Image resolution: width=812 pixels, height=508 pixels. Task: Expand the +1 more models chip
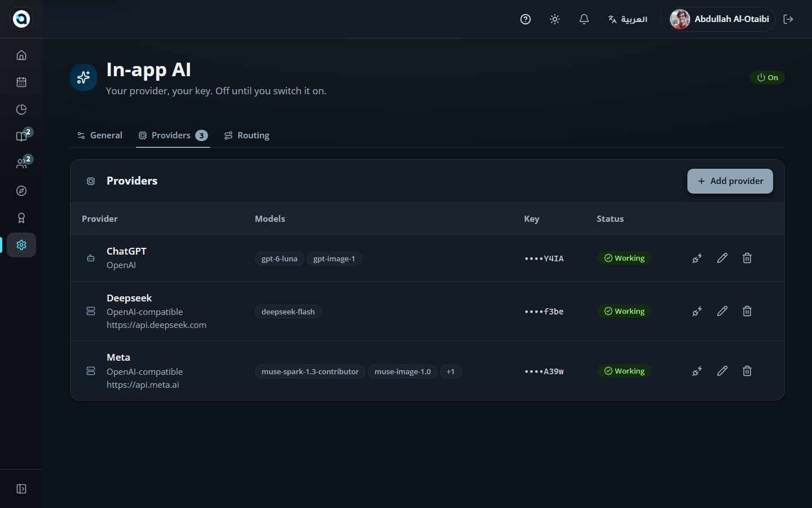pyautogui.click(x=451, y=371)
